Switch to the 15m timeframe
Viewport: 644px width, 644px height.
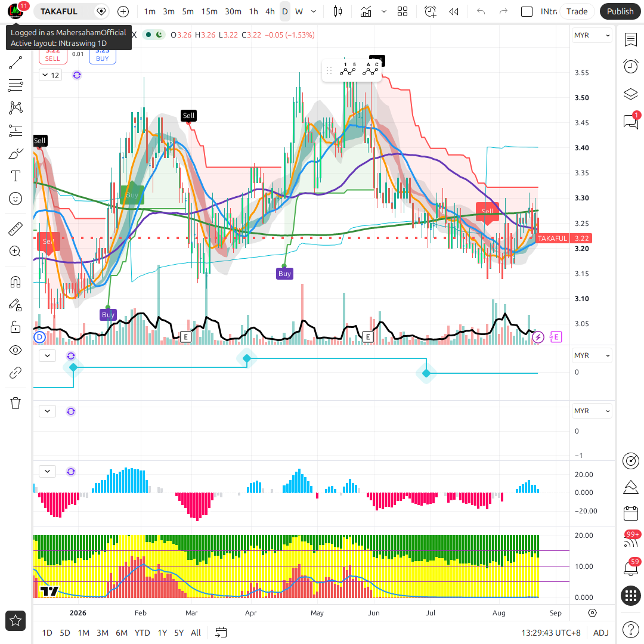click(209, 11)
